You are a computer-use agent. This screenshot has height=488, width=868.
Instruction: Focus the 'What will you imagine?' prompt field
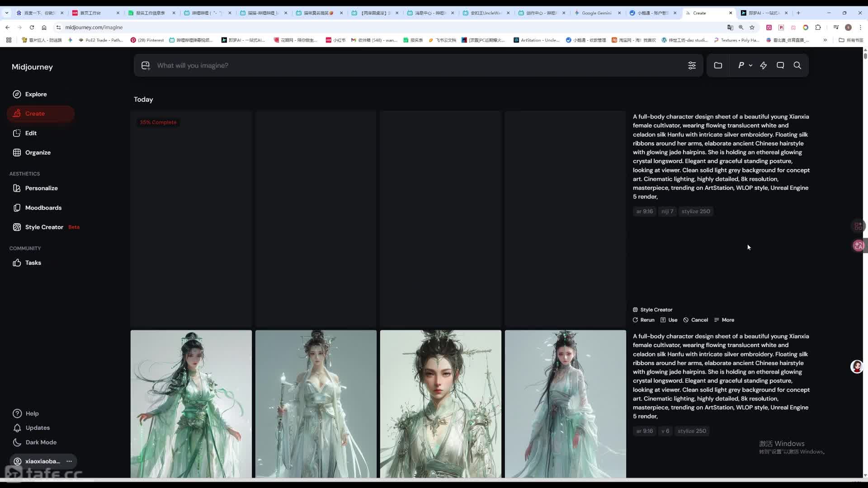[418, 66]
